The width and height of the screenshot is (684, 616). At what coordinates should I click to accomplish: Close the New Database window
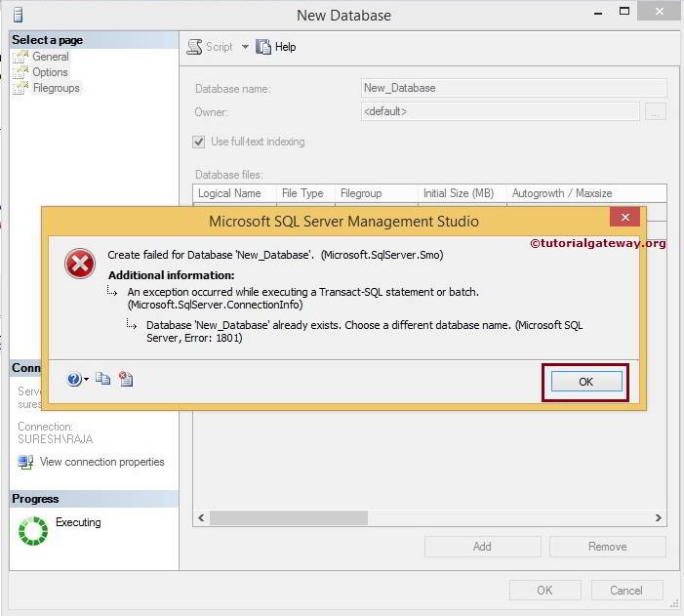pos(660,11)
